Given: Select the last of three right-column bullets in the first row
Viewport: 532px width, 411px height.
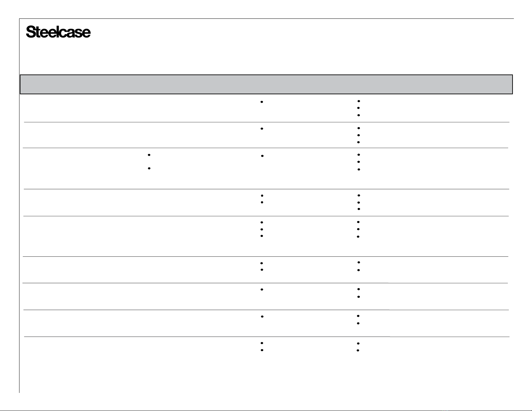Looking at the screenshot, I should click(359, 115).
